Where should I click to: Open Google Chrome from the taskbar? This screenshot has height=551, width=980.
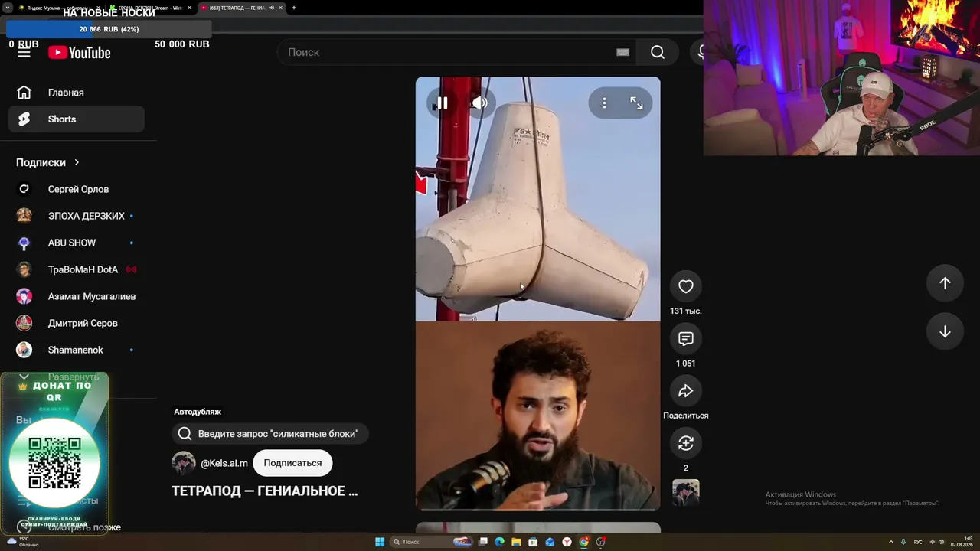[583, 542]
